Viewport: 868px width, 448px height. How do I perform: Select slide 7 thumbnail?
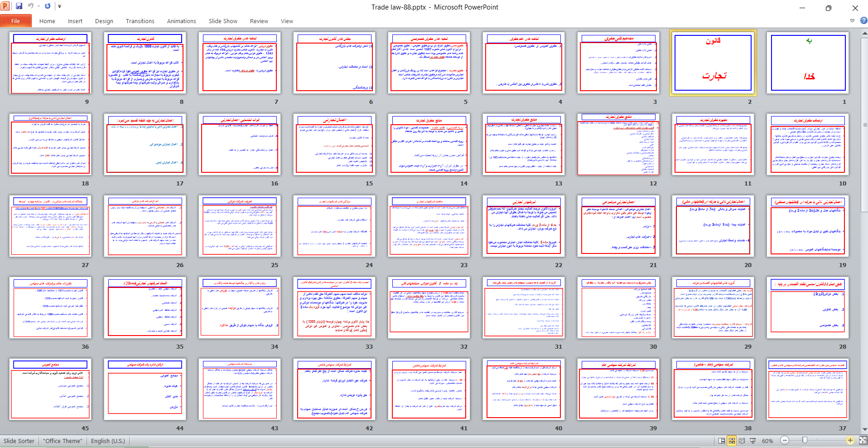[240, 63]
